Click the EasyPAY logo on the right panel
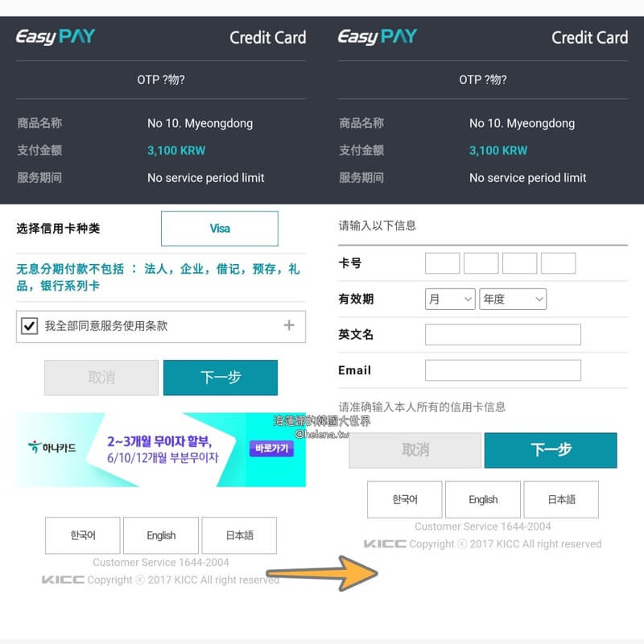The image size is (644, 644). tap(377, 36)
